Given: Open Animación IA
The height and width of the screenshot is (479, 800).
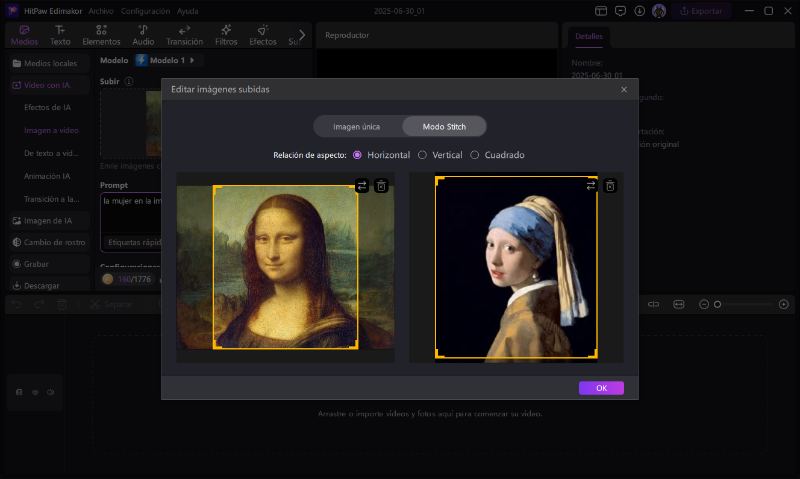Looking at the screenshot, I should (47, 176).
